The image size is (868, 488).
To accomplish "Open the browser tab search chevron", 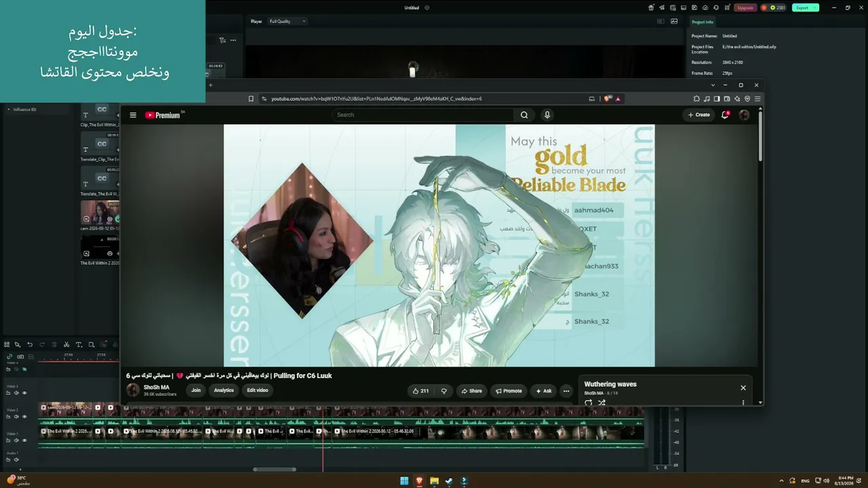I will click(713, 85).
